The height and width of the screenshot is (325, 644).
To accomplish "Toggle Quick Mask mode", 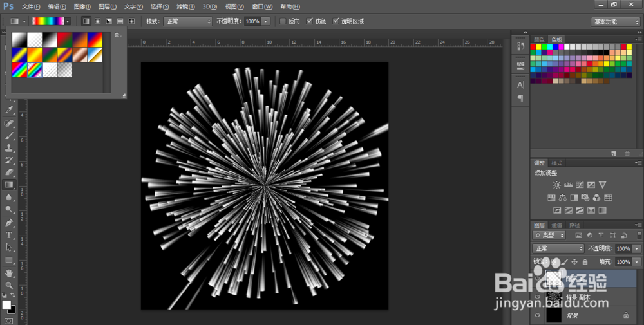I will (x=8, y=321).
